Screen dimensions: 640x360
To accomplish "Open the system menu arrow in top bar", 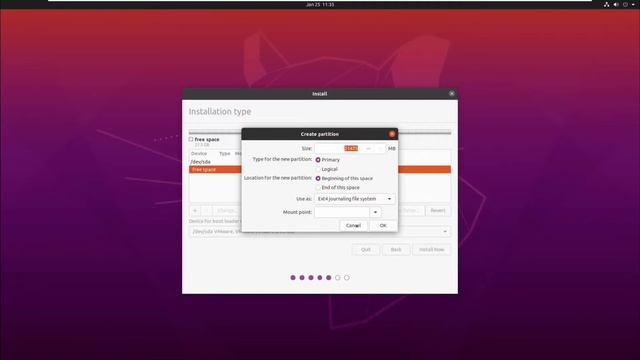I will coord(633,4).
